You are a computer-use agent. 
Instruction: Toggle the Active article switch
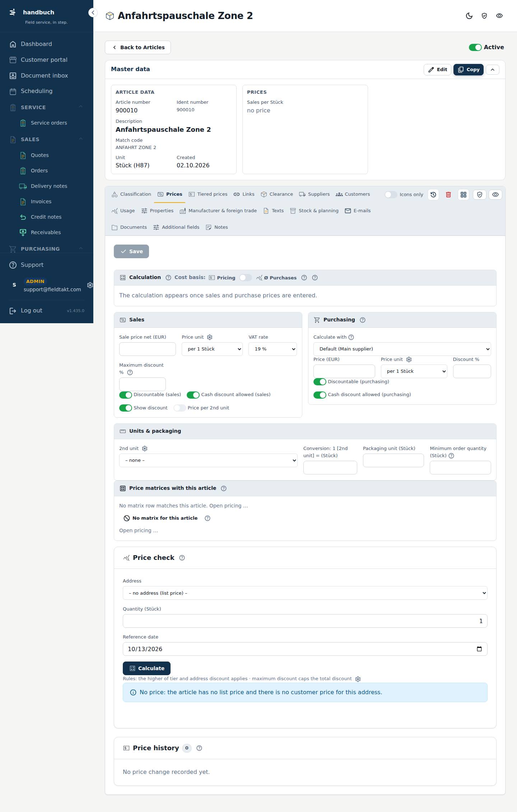[475, 47]
